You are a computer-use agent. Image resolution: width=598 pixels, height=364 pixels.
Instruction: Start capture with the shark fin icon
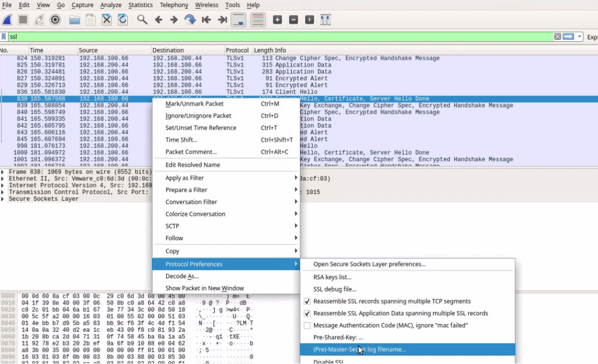tap(7, 20)
